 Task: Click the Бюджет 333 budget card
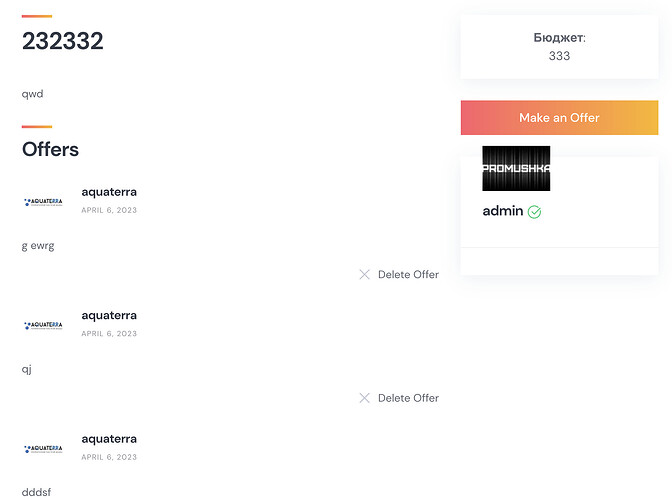click(x=559, y=47)
